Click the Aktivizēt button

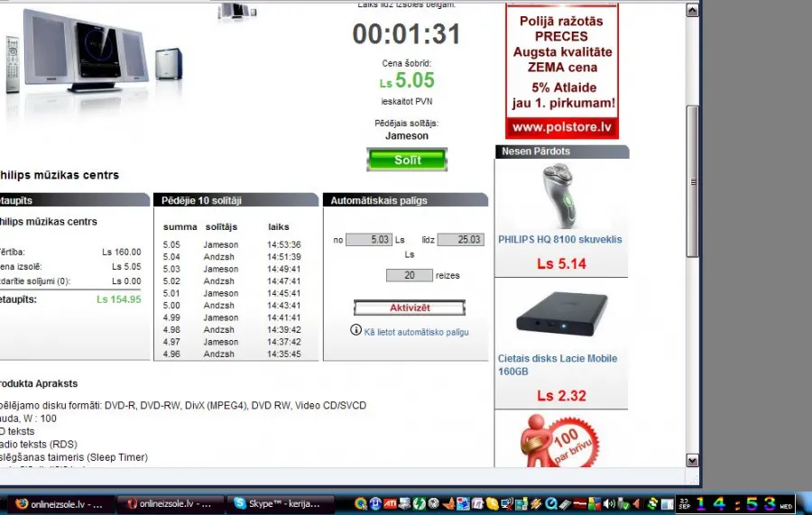[410, 308]
